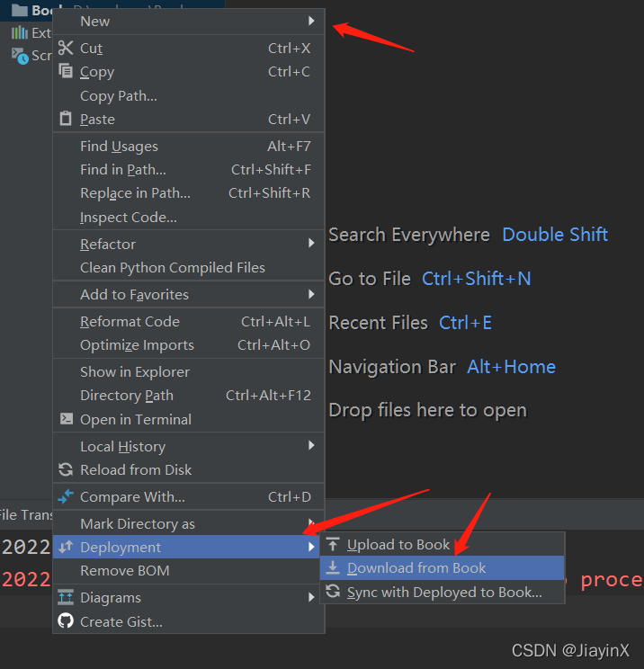This screenshot has height=669, width=644.
Task: Select Copy Path... menu entry
Action: pyautogui.click(x=189, y=95)
